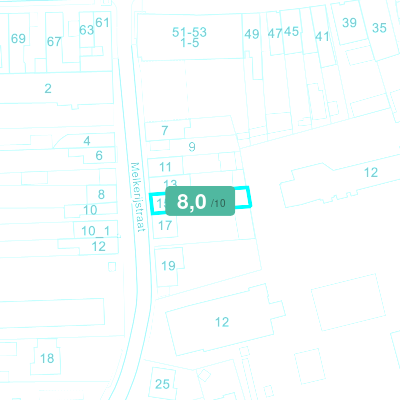Click the building labeled 51-53 1-5
Image resolution: width=400 pixels, height=400 pixels.
pos(189,37)
